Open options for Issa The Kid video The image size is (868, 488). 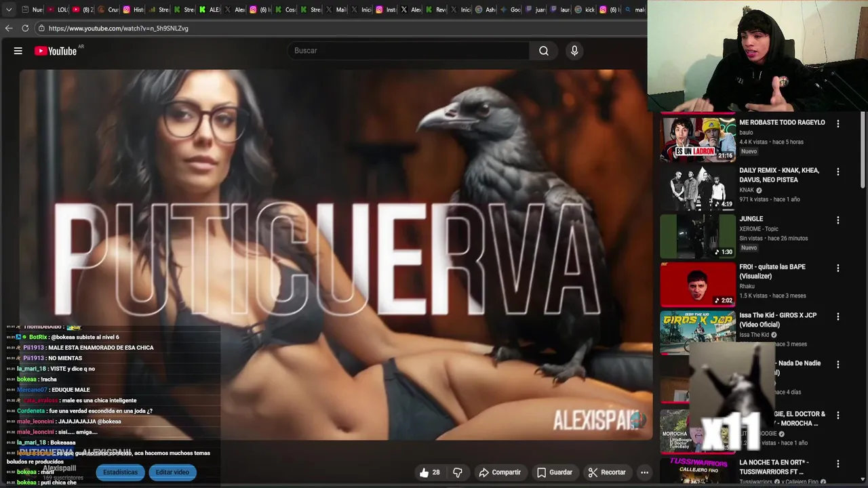pos(838,317)
